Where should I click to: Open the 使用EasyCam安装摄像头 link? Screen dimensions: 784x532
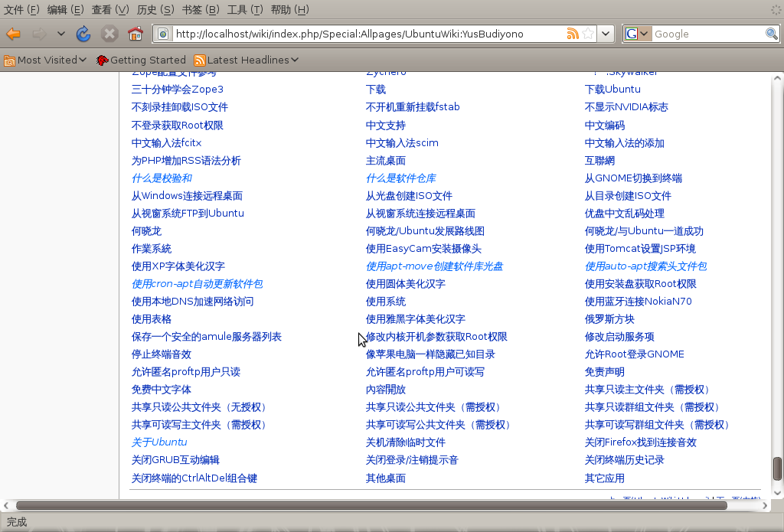click(423, 249)
